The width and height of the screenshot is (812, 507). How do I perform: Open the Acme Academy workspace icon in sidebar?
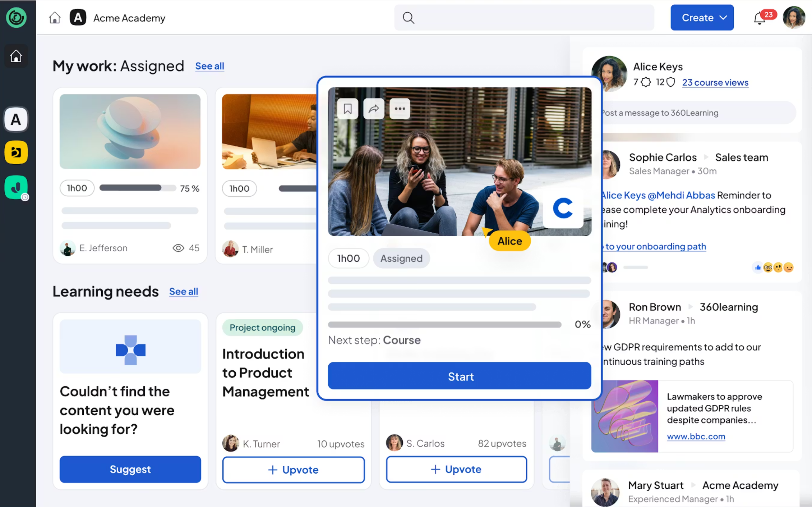tap(16, 119)
